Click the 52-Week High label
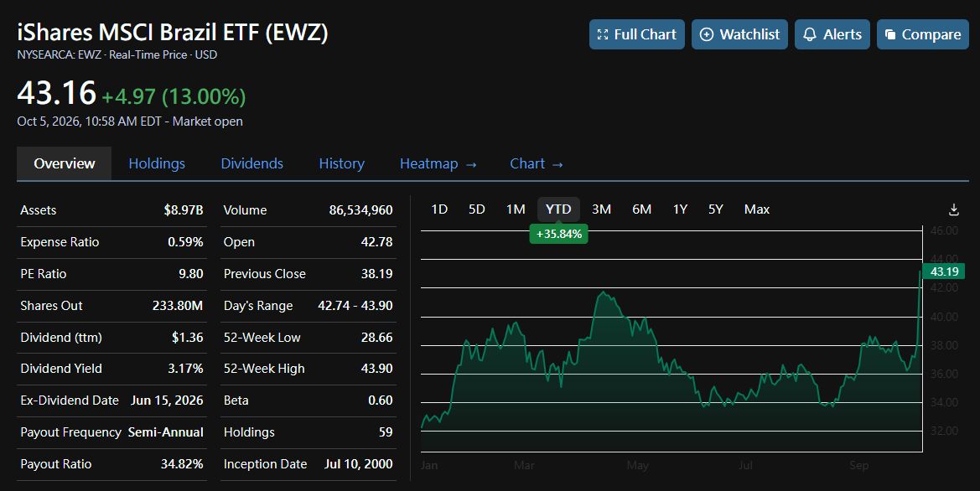The width and height of the screenshot is (980, 491). coord(264,369)
